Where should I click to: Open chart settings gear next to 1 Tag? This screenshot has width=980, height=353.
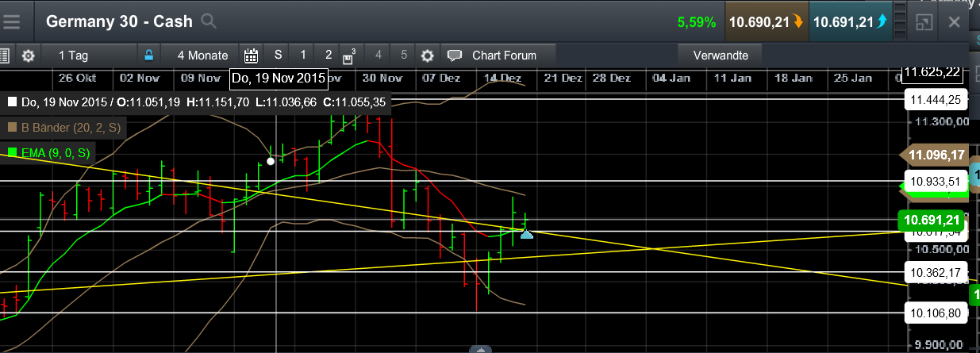29,56
